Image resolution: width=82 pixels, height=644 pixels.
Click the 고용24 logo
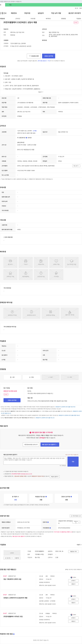pyautogui.click(x=3, y=13)
